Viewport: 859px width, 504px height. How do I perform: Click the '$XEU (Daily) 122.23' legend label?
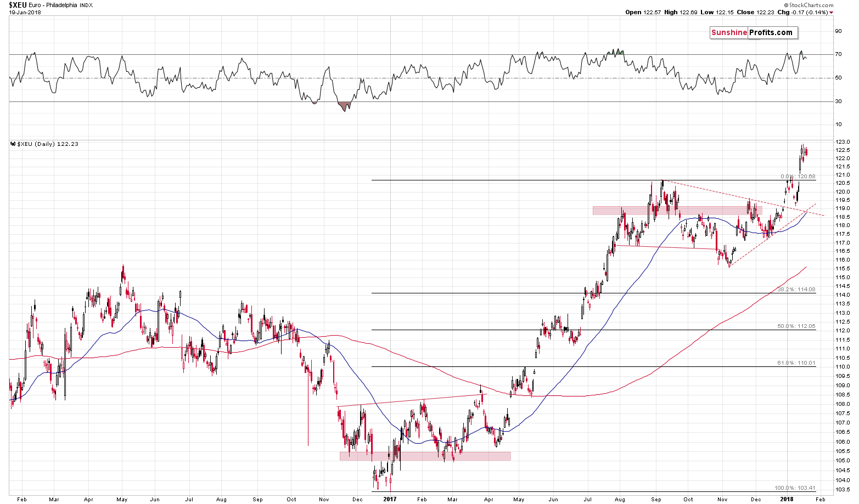pos(46,144)
